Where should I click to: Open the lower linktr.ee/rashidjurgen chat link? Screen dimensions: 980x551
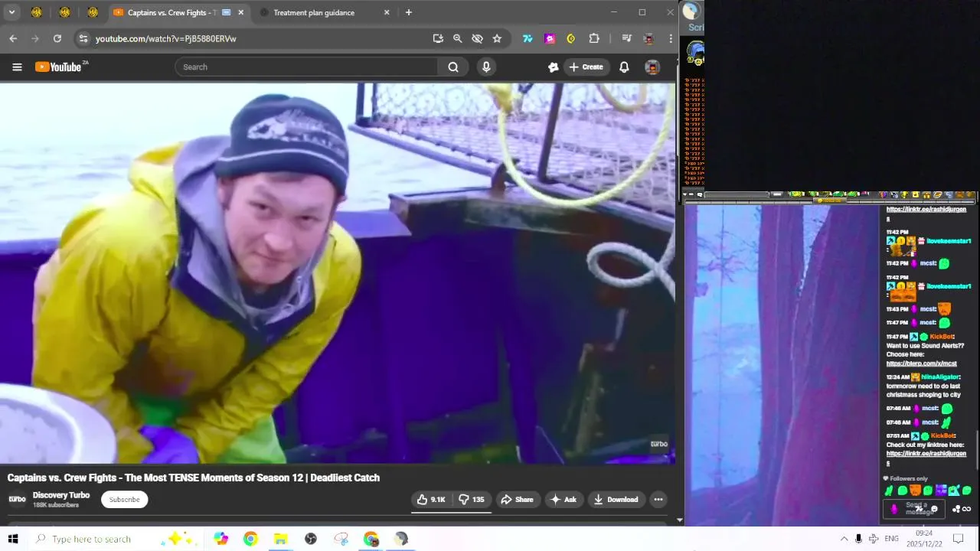click(x=926, y=458)
